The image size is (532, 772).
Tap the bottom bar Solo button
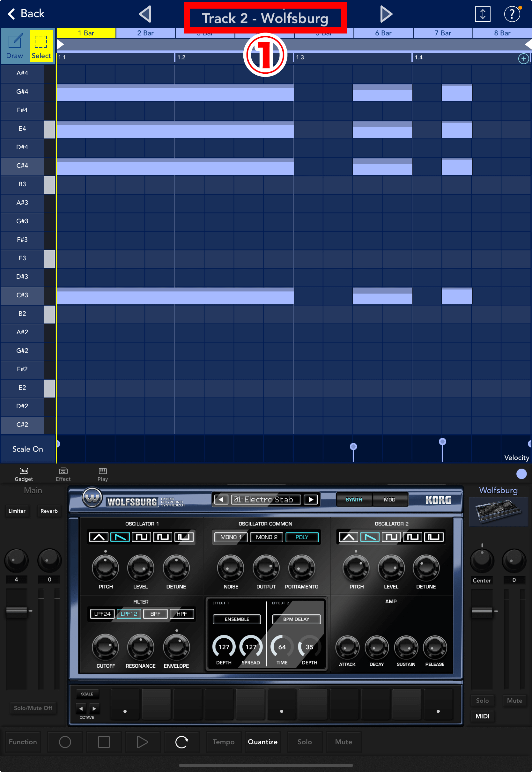coord(305,742)
